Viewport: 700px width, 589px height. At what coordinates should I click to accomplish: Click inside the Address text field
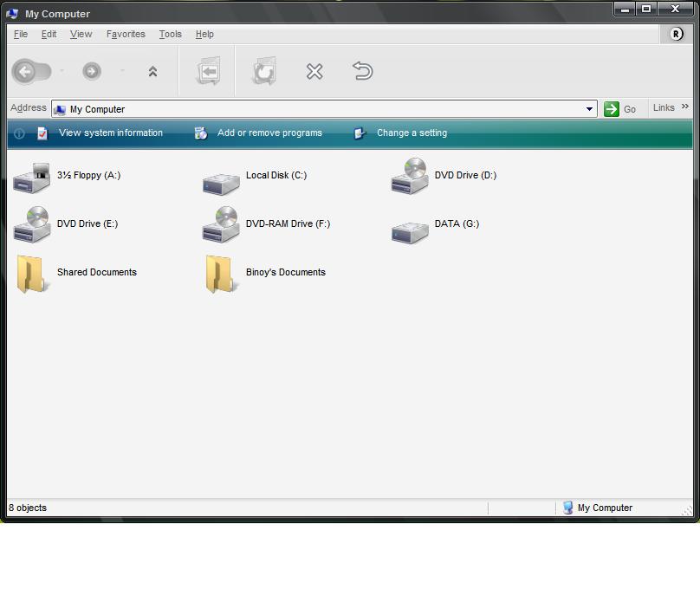click(321, 109)
